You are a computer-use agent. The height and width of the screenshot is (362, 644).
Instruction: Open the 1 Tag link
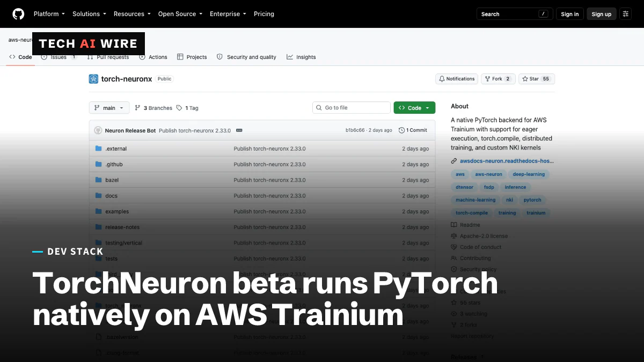[x=187, y=108]
